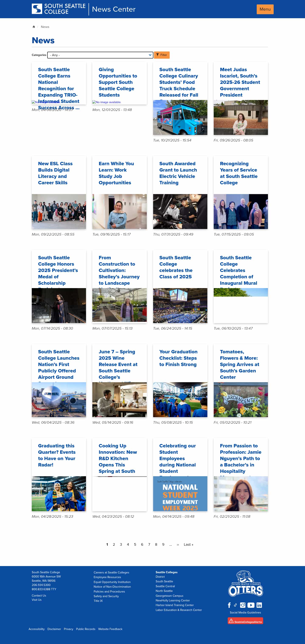
Task: Open Public Records link at bottom
Action: pos(86,629)
